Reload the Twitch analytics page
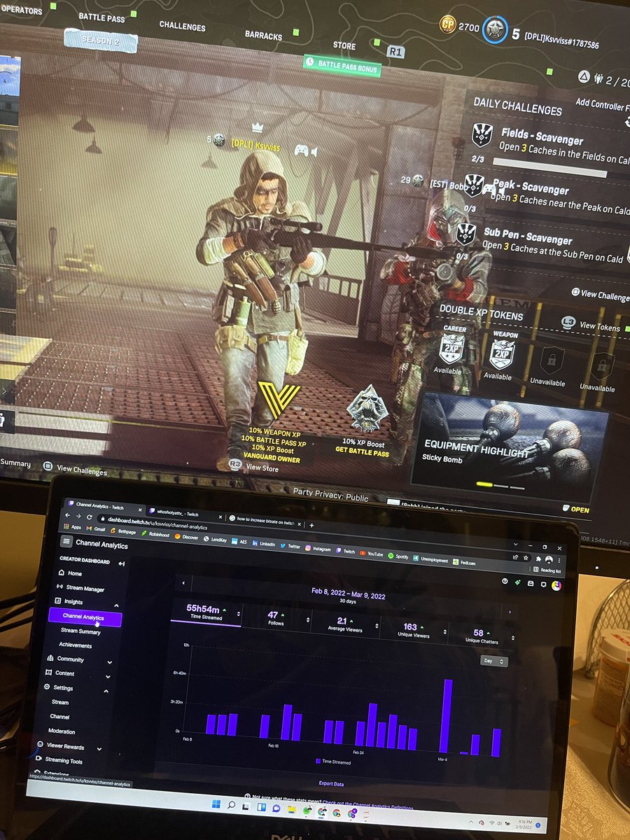 point(90,518)
